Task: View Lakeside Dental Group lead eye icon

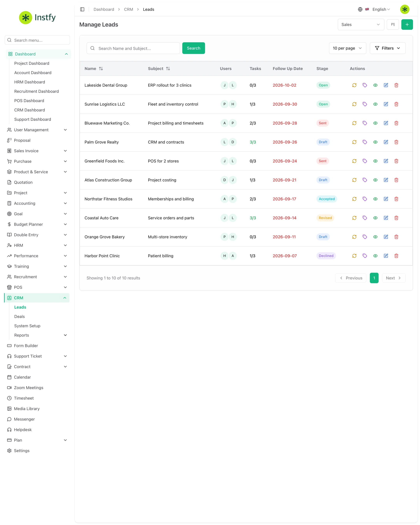Action: (375, 85)
